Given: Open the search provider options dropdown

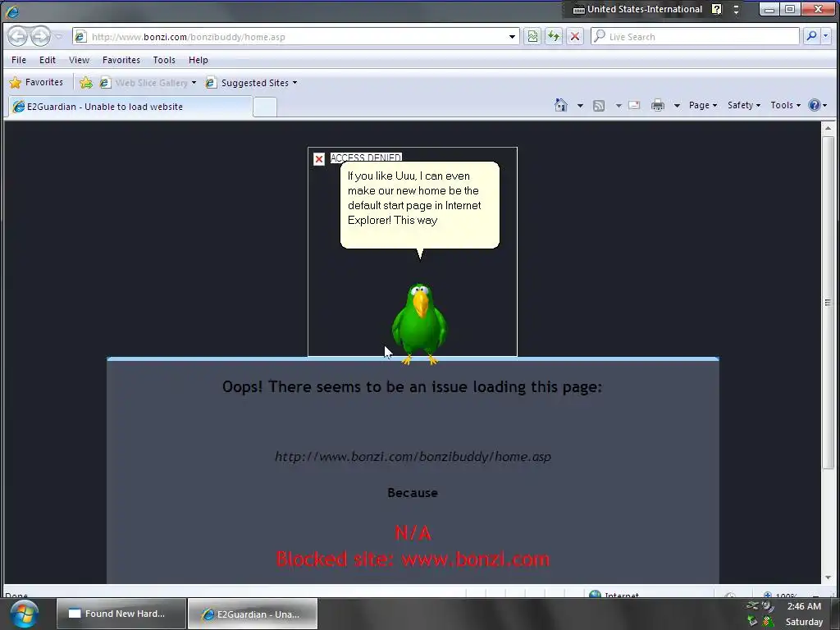Looking at the screenshot, I should pos(825,36).
